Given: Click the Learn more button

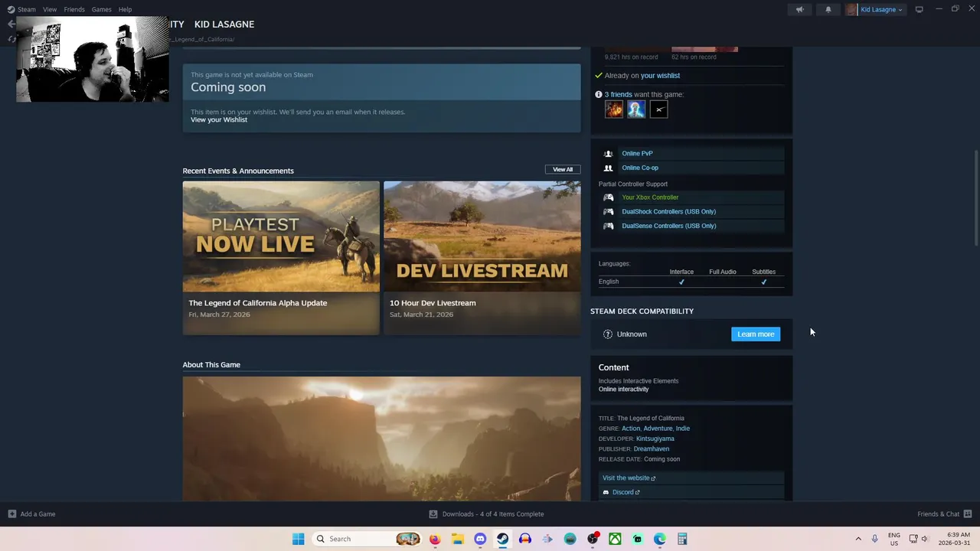Looking at the screenshot, I should tap(756, 334).
